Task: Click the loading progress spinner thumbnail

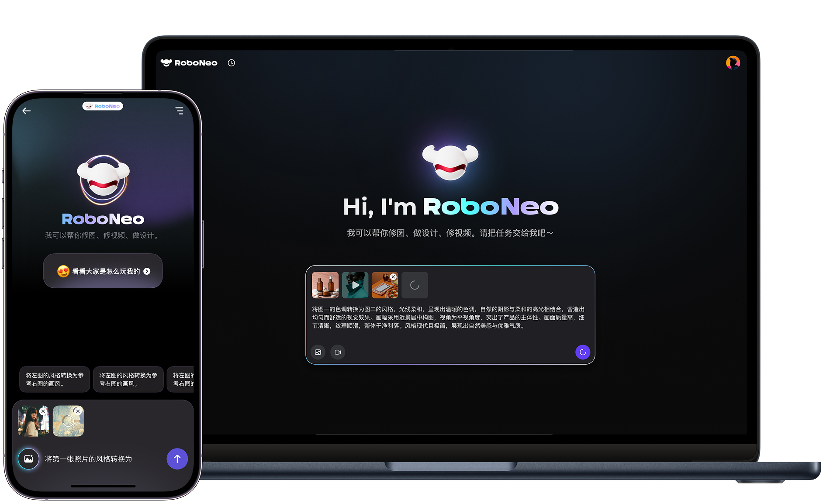Action: [x=414, y=285]
